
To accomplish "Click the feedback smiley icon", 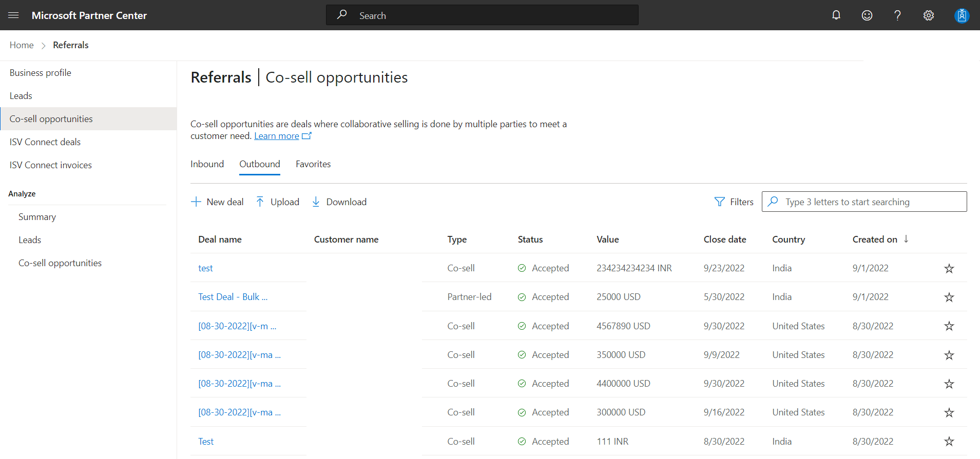I will click(867, 15).
